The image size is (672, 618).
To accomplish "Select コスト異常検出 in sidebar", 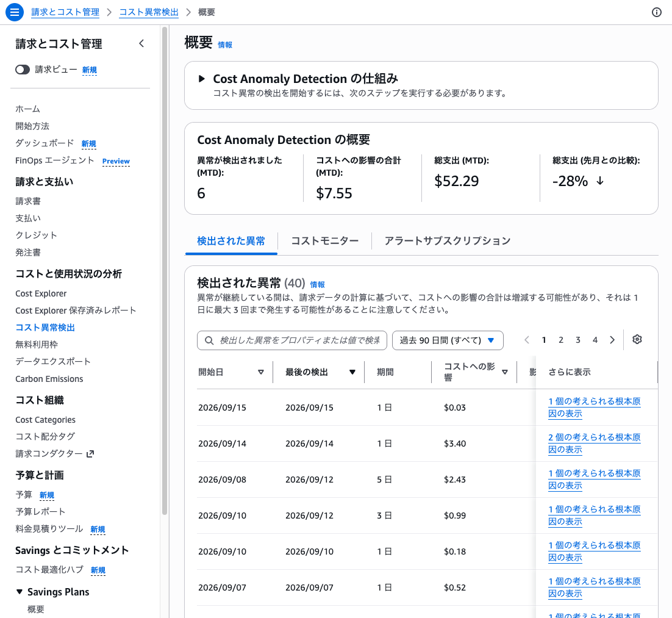I will (45, 328).
